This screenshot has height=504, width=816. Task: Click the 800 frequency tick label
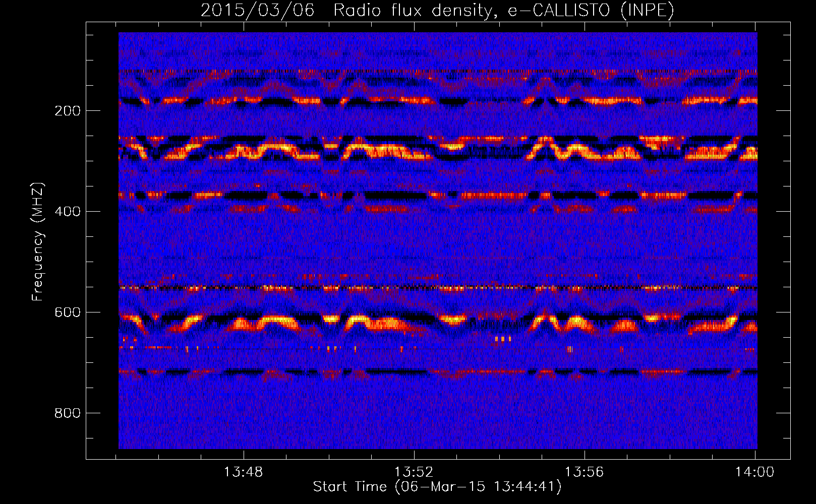pyautogui.click(x=68, y=413)
